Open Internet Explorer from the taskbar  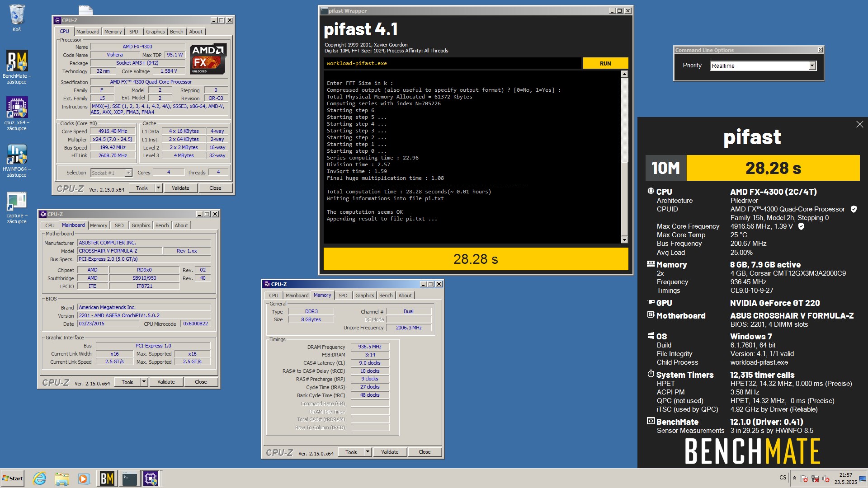coord(40,479)
